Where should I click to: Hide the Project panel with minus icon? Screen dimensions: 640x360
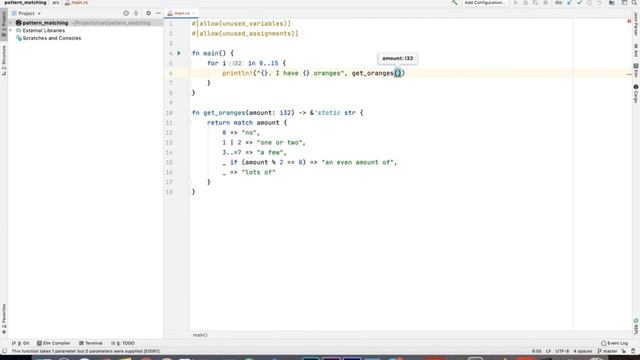[x=158, y=13]
